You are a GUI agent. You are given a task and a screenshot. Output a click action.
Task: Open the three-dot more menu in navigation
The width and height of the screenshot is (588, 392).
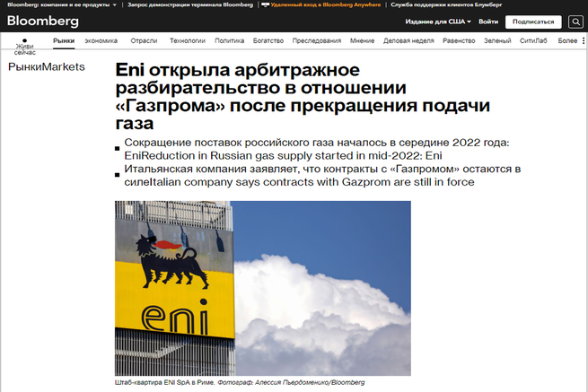pos(584,40)
